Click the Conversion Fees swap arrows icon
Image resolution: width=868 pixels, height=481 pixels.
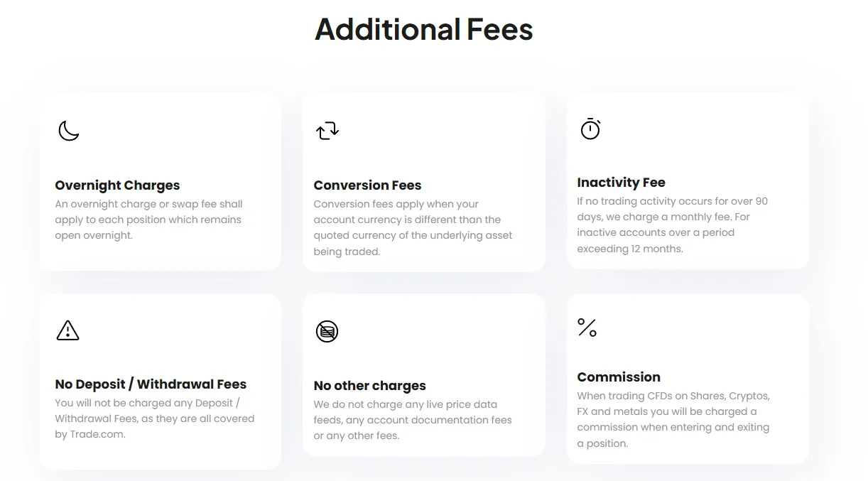[x=327, y=130]
